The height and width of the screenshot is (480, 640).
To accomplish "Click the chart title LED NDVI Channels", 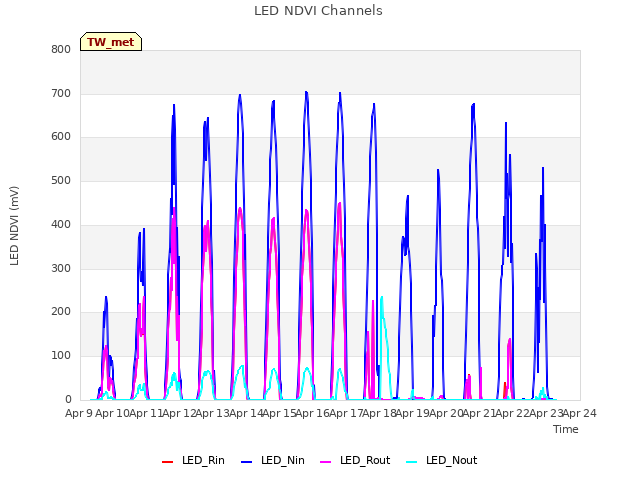I will tap(318, 11).
